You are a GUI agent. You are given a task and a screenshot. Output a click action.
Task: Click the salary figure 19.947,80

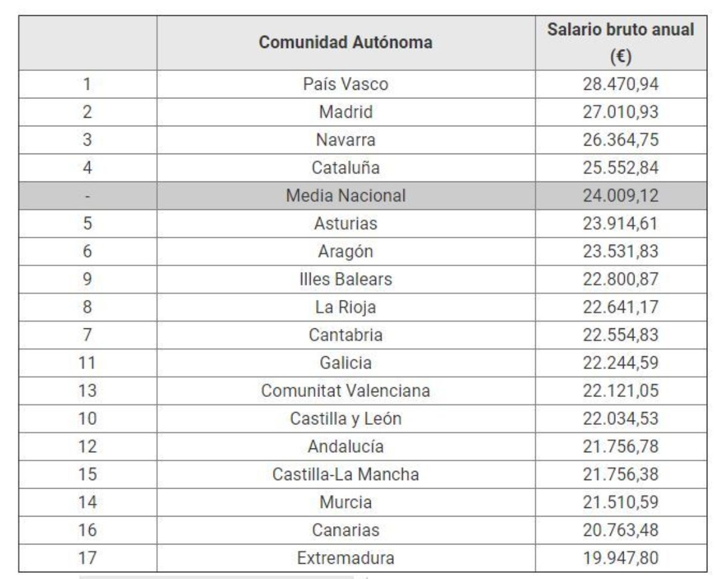(621, 558)
